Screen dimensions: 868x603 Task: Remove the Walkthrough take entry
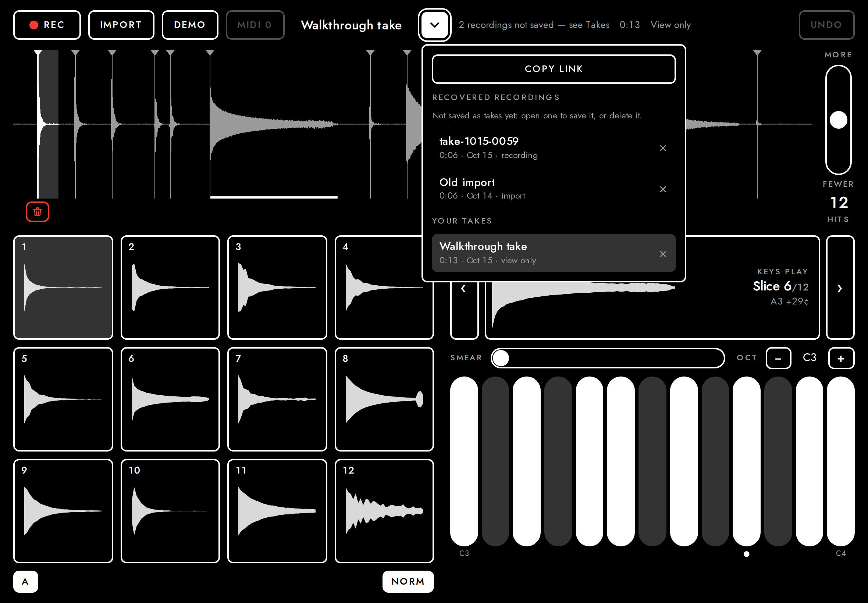pyautogui.click(x=662, y=254)
